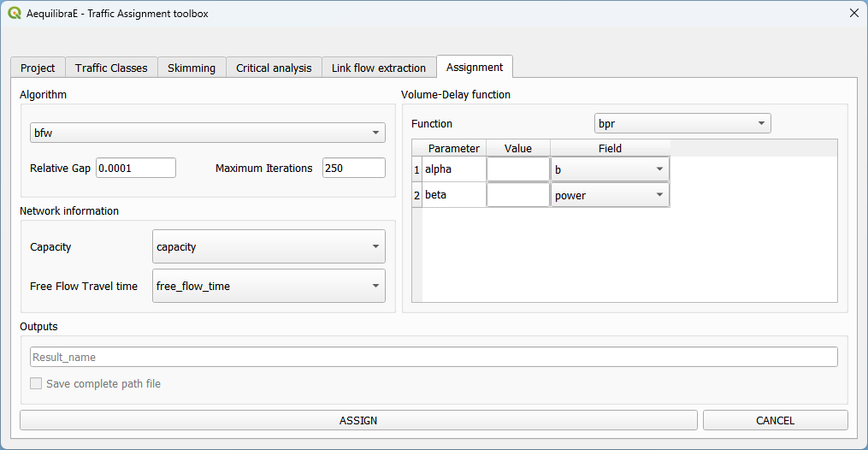Select row header 2 in parameter table

coord(416,195)
